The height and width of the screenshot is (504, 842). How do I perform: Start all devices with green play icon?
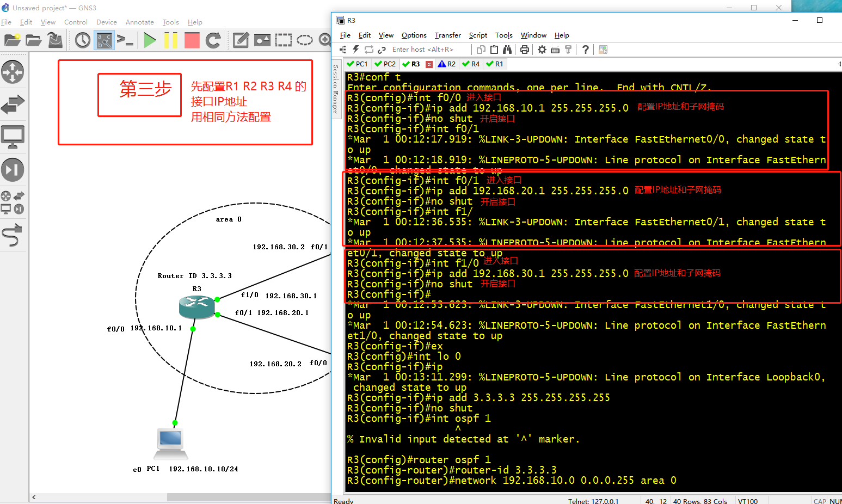tap(150, 40)
